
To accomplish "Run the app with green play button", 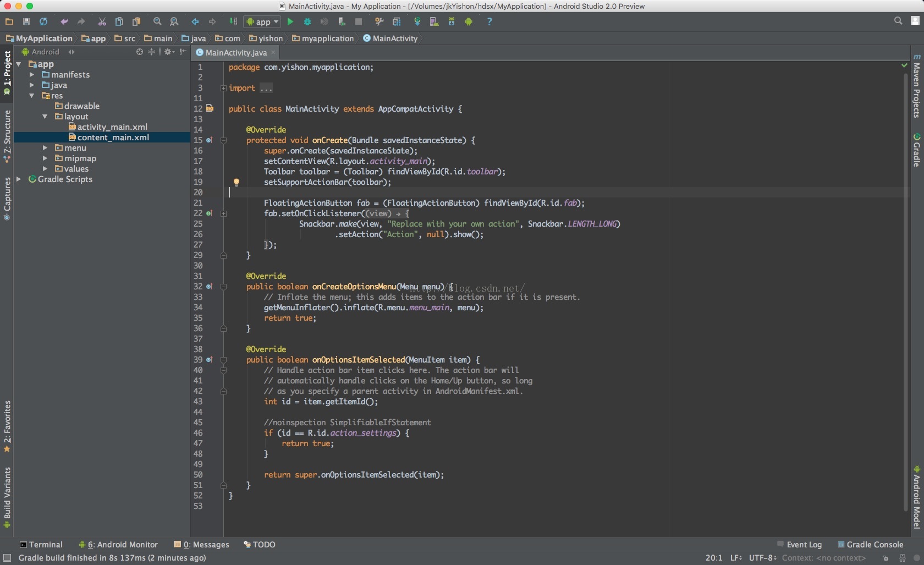I will (290, 21).
